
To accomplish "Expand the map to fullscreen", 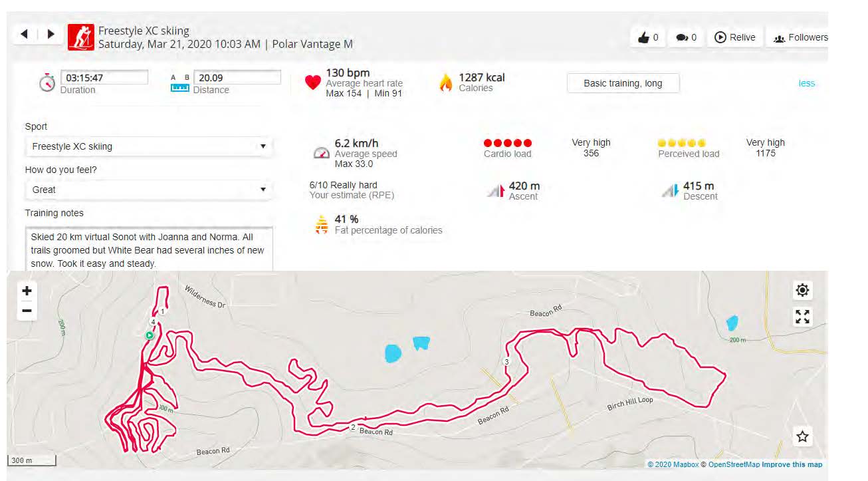I will (x=802, y=317).
